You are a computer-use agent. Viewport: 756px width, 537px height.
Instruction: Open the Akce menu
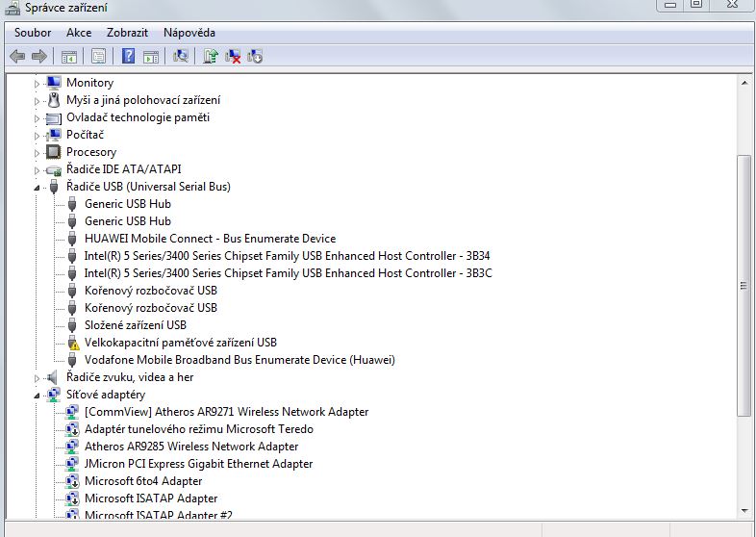click(79, 33)
